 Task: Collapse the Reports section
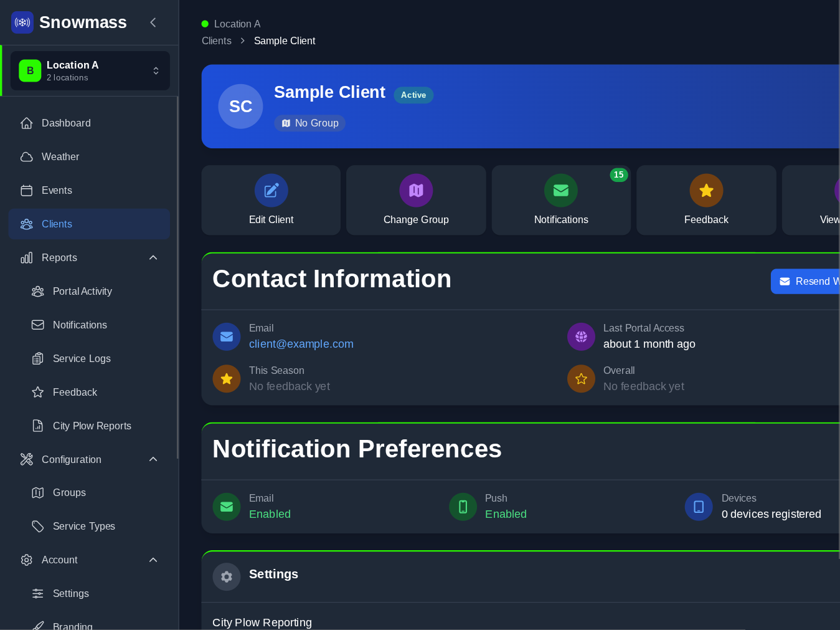click(153, 258)
